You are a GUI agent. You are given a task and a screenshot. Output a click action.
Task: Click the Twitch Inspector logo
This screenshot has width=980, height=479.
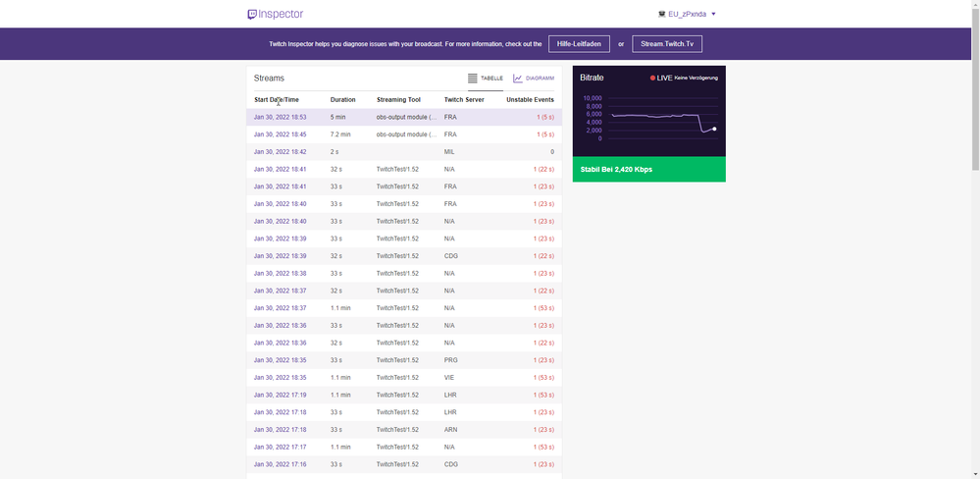[x=275, y=14]
